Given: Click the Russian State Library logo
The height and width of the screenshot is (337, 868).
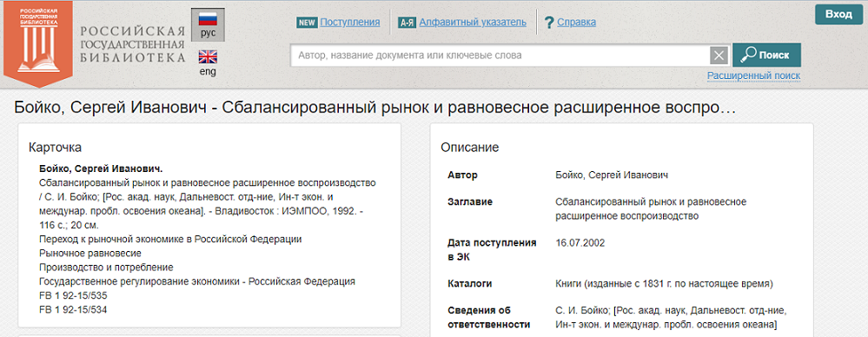Looking at the screenshot, I should [37, 43].
